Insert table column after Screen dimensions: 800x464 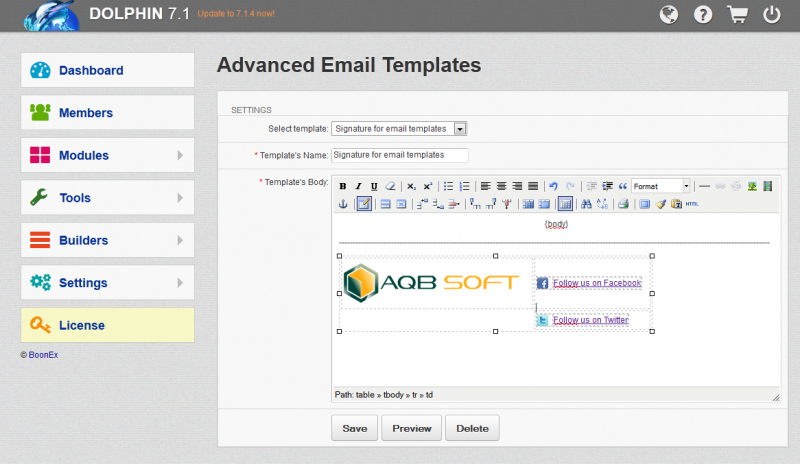(x=491, y=204)
